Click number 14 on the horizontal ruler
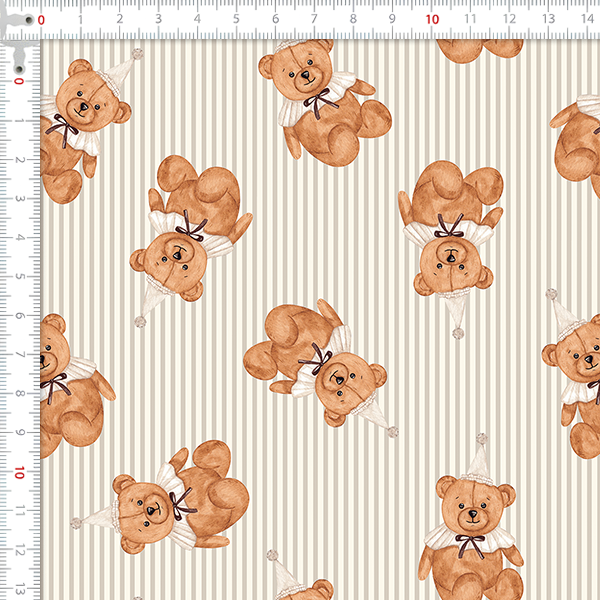Screen dimensions: 600x600 [588, 19]
